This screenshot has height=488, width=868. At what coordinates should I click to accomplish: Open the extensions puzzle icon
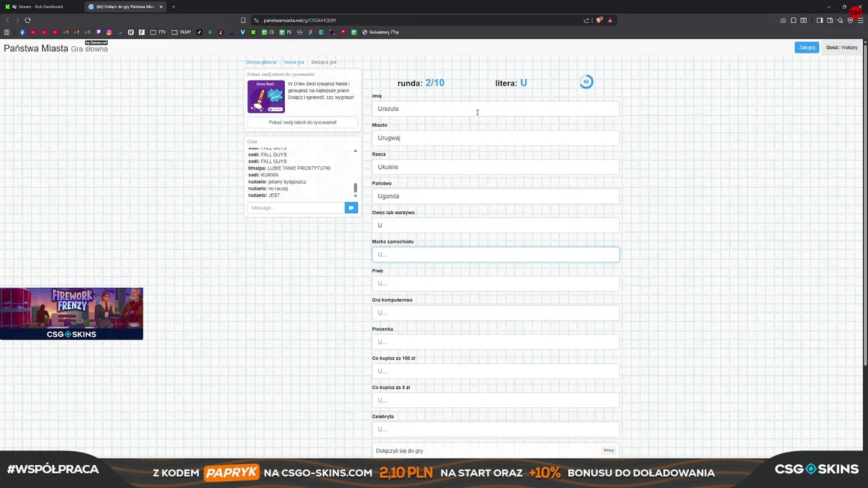[793, 20]
